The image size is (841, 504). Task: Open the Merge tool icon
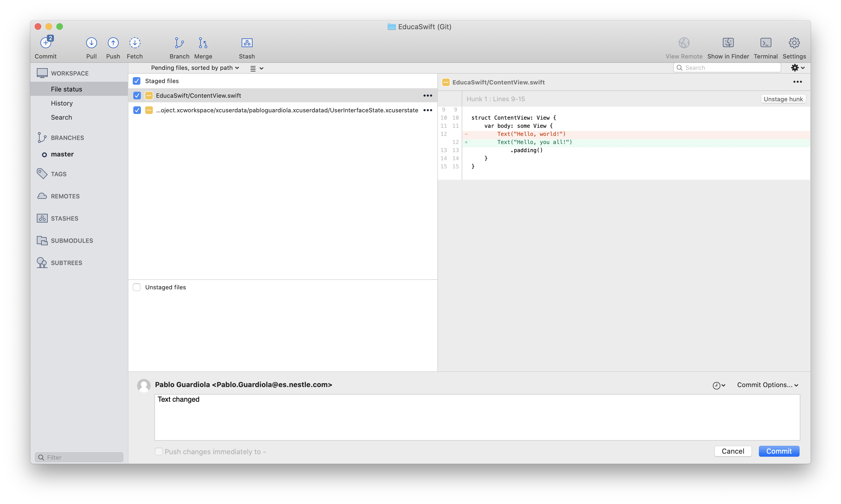[203, 43]
